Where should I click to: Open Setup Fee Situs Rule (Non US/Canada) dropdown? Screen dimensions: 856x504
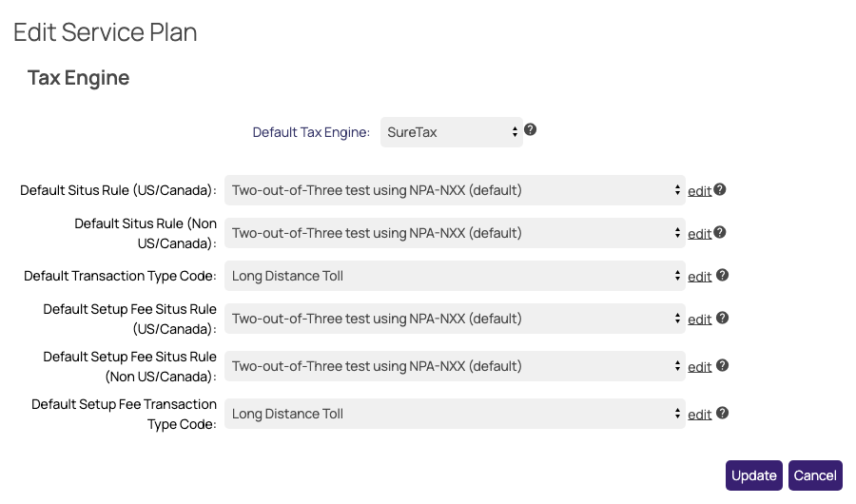(x=455, y=366)
